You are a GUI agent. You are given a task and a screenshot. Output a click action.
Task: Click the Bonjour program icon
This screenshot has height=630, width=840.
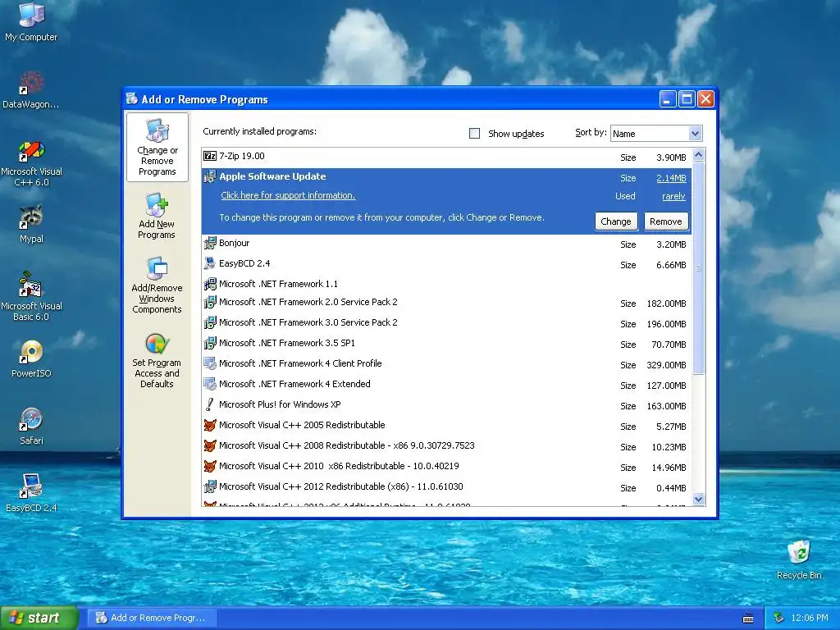coord(210,243)
